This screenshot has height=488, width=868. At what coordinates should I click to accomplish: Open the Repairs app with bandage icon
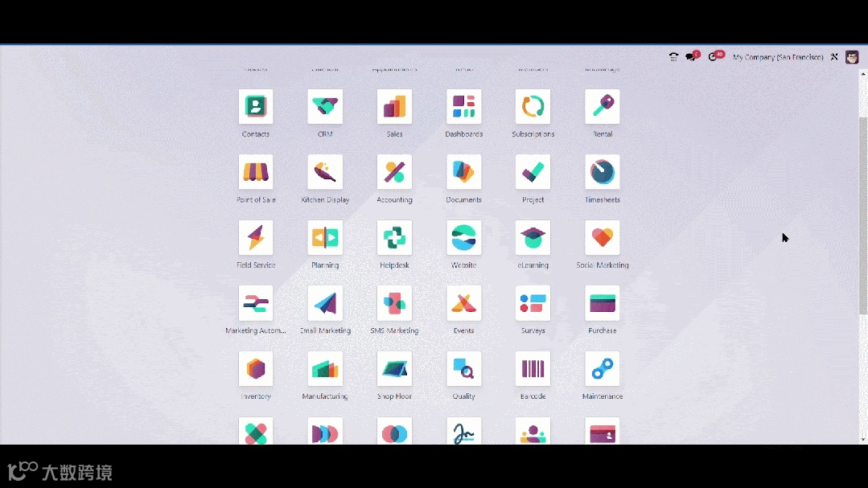256,431
